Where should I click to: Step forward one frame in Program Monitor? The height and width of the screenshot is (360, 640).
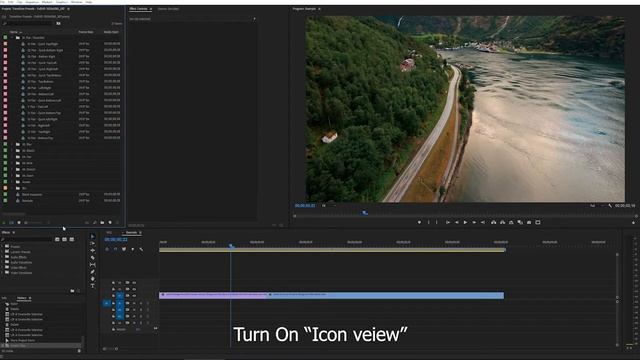click(x=474, y=222)
